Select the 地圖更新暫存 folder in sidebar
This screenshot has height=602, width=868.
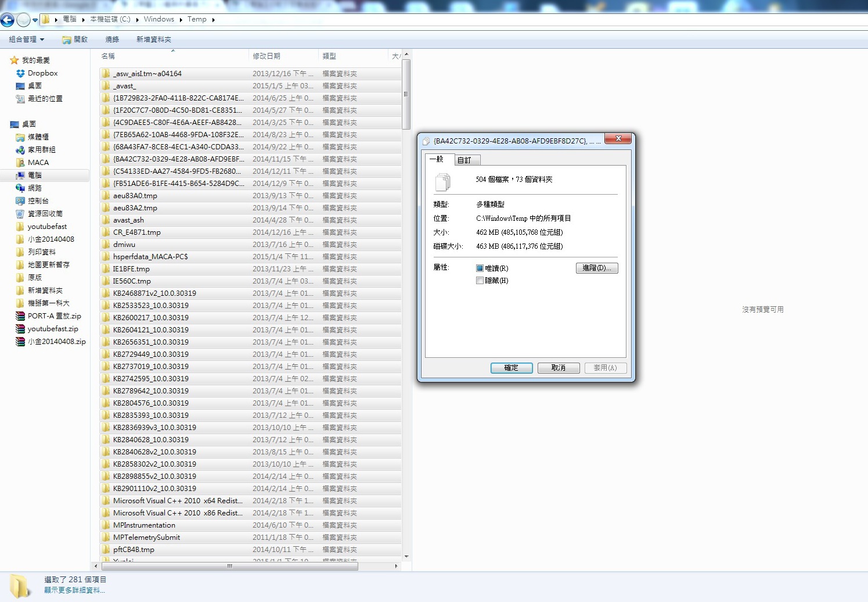49,265
